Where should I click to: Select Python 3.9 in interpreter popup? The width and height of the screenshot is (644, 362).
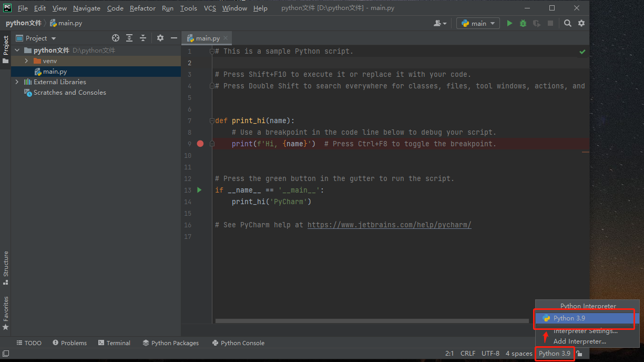pyautogui.click(x=588, y=318)
